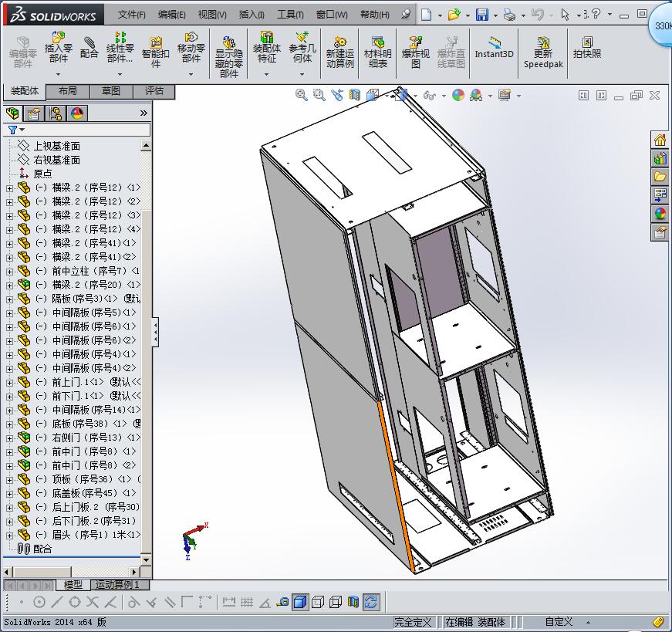The height and width of the screenshot is (632, 672).
Task: Expand the 顶板 (序号36) component node
Action: point(9,479)
